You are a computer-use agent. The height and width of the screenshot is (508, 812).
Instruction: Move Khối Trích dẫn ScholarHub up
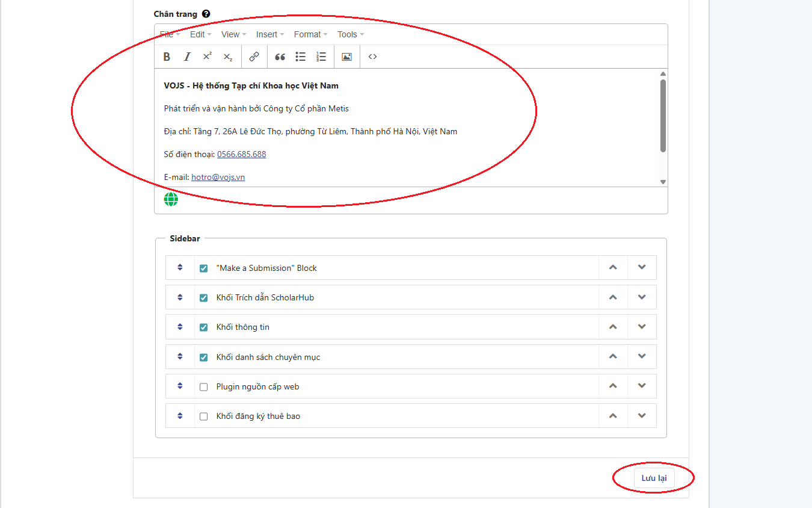pyautogui.click(x=613, y=297)
